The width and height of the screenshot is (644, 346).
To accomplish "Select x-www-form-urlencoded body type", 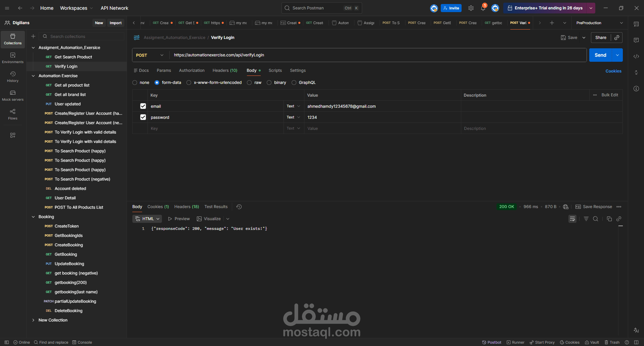I will coord(189,83).
